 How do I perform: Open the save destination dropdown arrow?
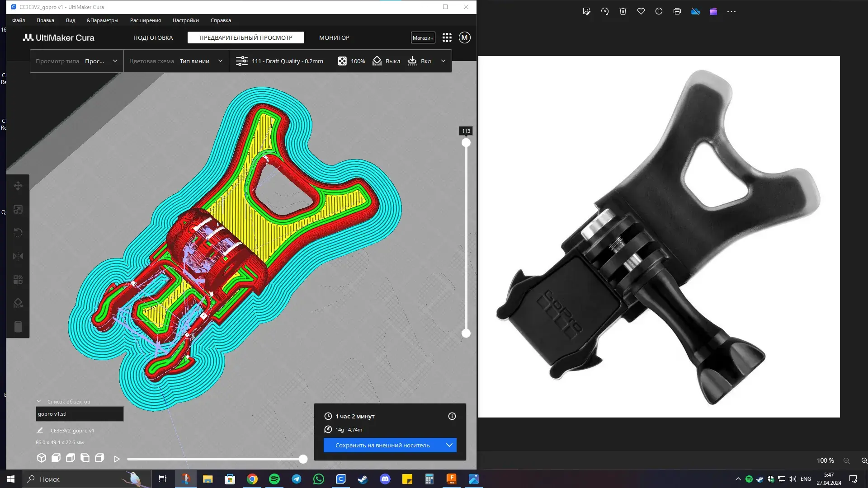pos(449,445)
